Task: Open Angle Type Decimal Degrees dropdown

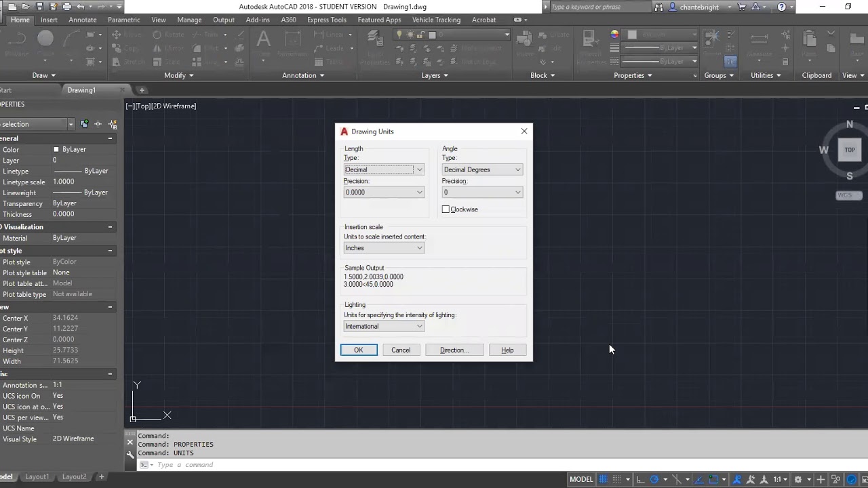Action: (x=482, y=169)
